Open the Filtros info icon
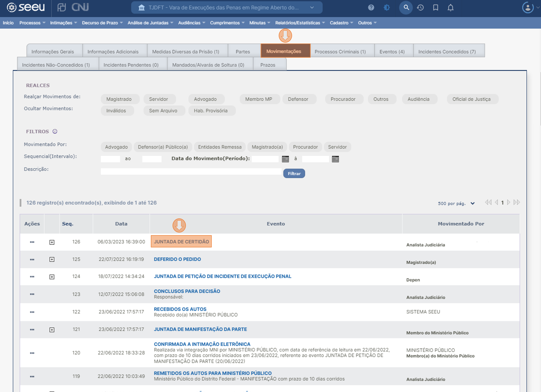Image resolution: width=541 pixels, height=392 pixels. [55, 131]
